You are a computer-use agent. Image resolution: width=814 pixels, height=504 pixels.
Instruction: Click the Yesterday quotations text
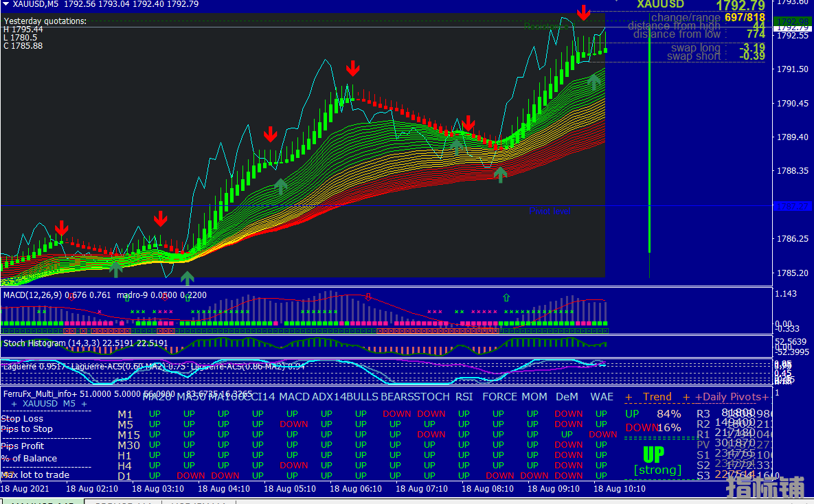(x=45, y=21)
